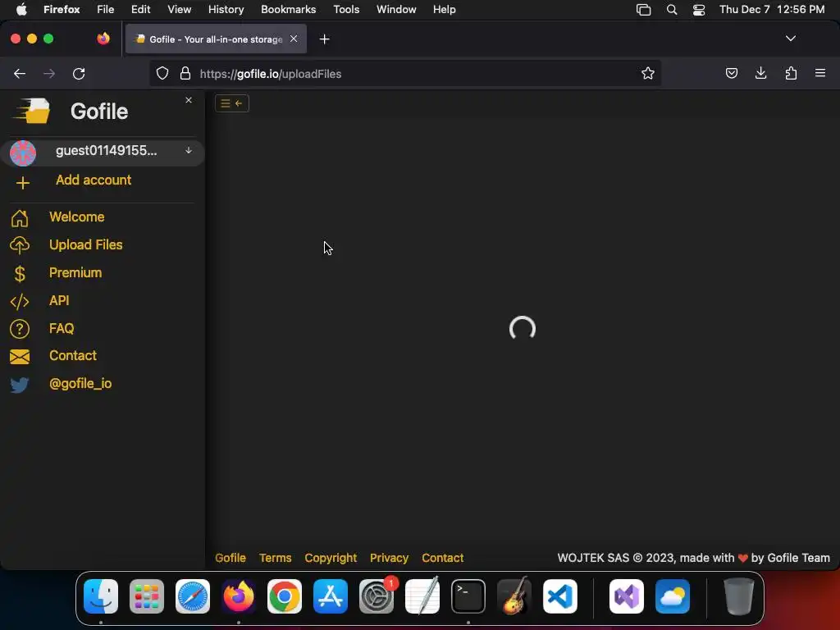Open the API sidebar link

pos(59,300)
